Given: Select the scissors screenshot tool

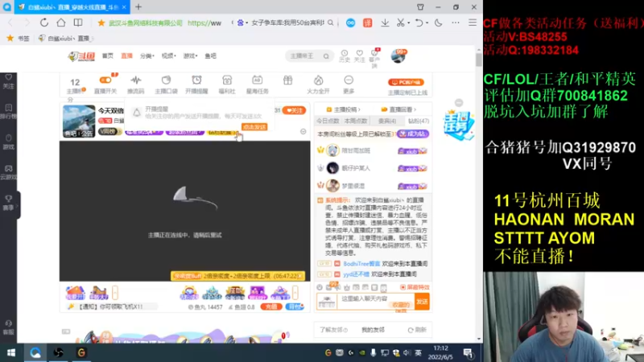Looking at the screenshot, I should pyautogui.click(x=400, y=23).
